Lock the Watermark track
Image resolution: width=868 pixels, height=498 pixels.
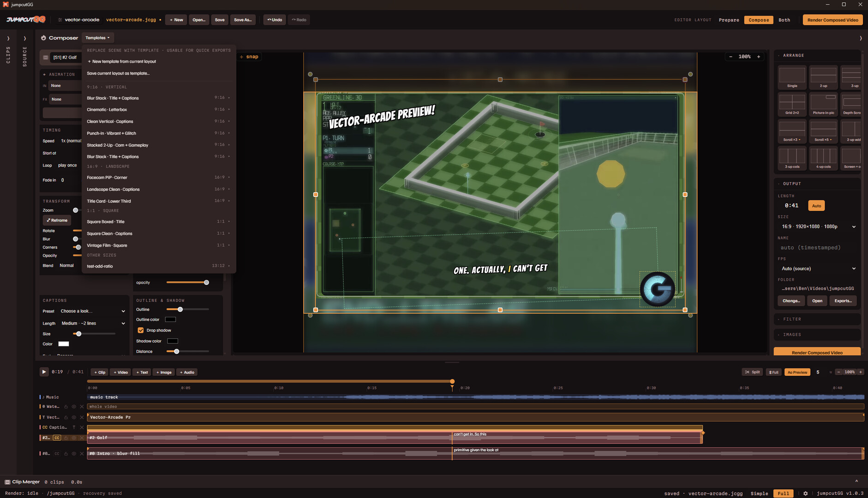point(66,407)
